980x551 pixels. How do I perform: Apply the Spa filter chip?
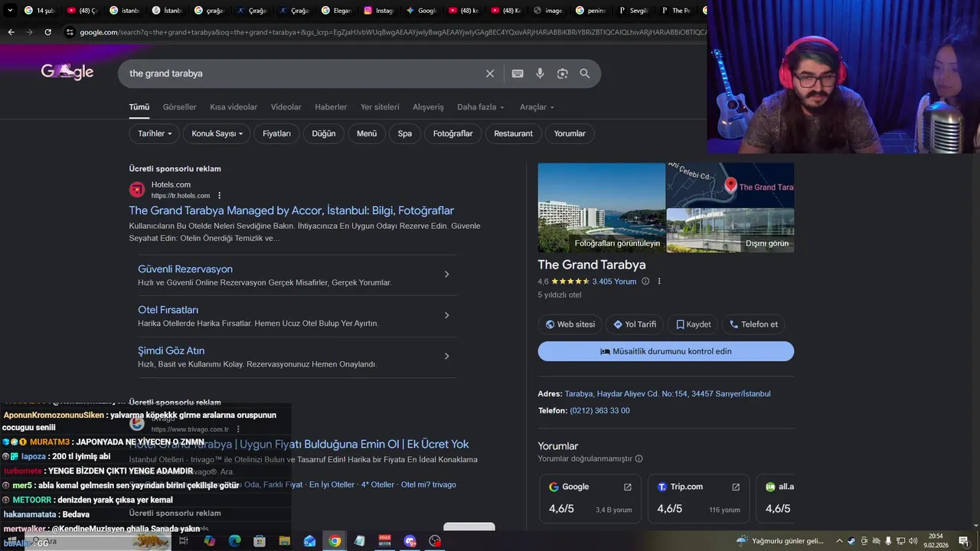tap(405, 134)
